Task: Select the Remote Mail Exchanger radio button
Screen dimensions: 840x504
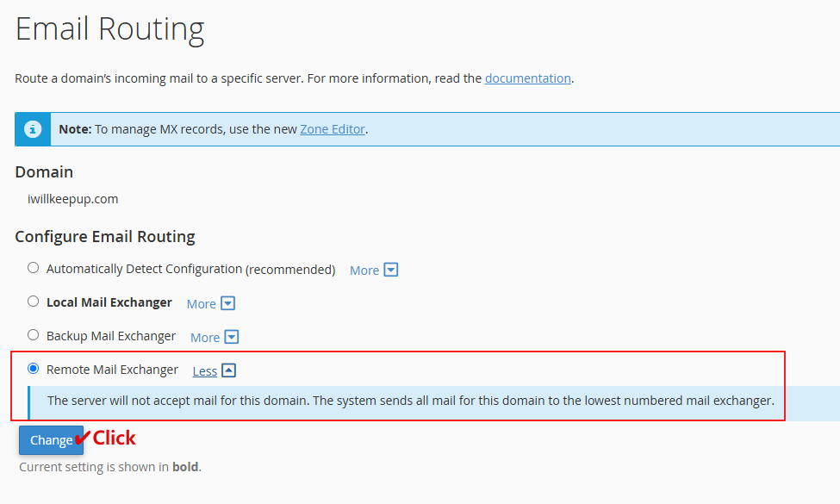Action: click(34, 369)
